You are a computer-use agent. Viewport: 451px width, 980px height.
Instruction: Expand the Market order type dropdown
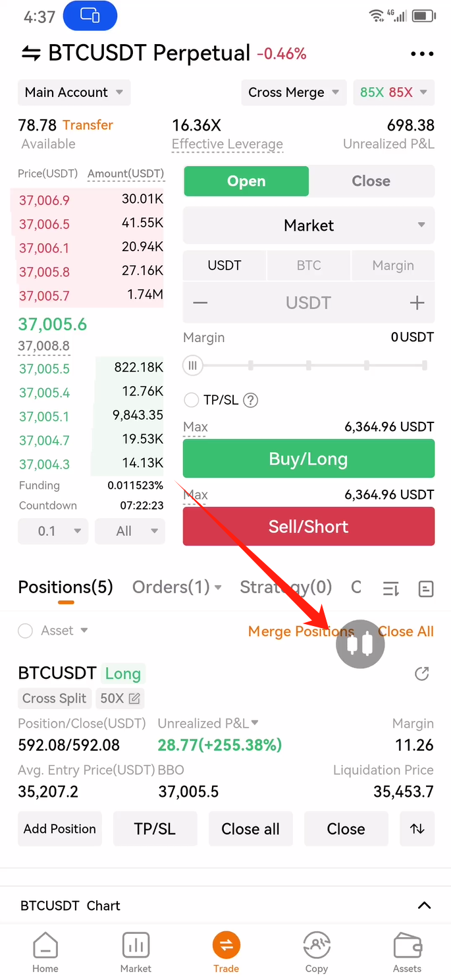pyautogui.click(x=309, y=225)
